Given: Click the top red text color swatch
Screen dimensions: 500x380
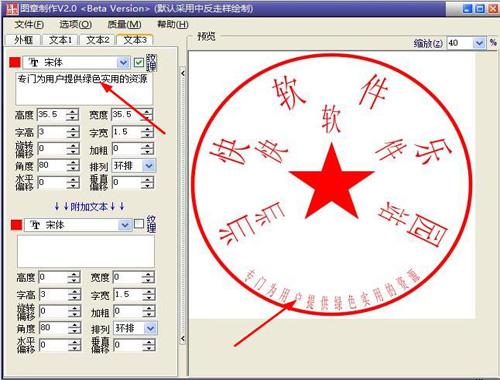Looking at the screenshot, I should point(15,62).
